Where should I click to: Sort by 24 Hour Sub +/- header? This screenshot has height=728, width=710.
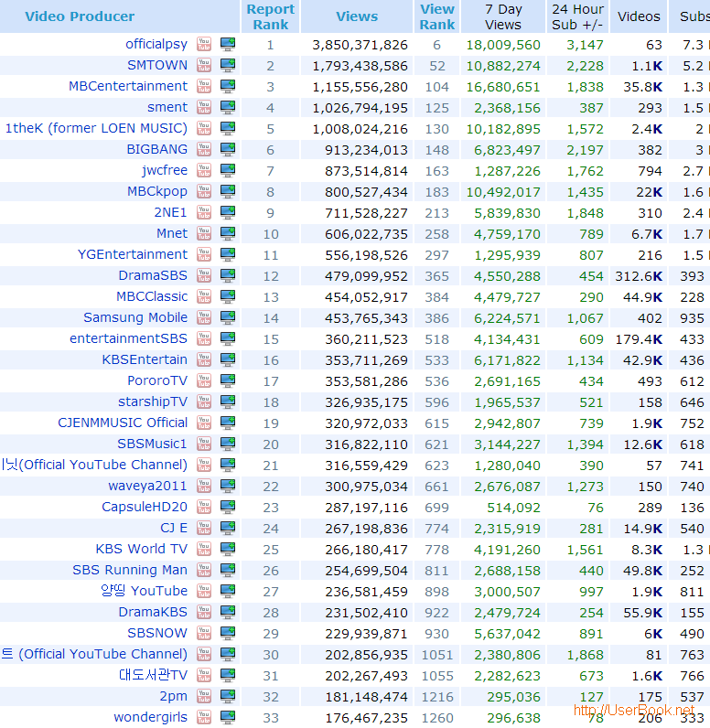pos(577,16)
